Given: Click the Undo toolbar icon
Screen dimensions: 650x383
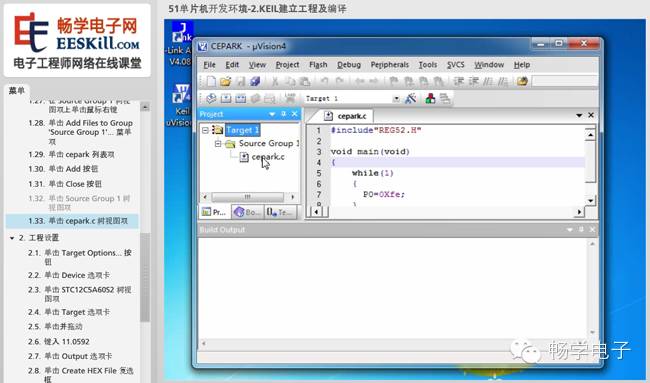Looking at the screenshot, I should click(x=324, y=81).
